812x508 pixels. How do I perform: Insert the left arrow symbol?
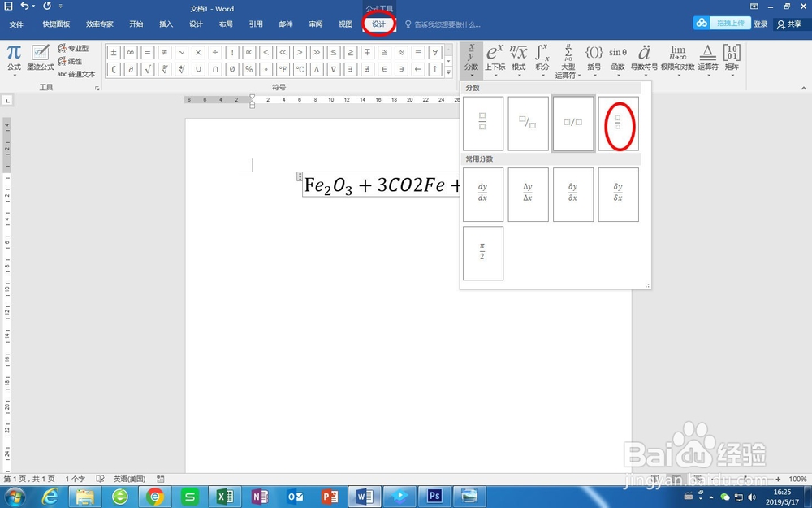(418, 69)
